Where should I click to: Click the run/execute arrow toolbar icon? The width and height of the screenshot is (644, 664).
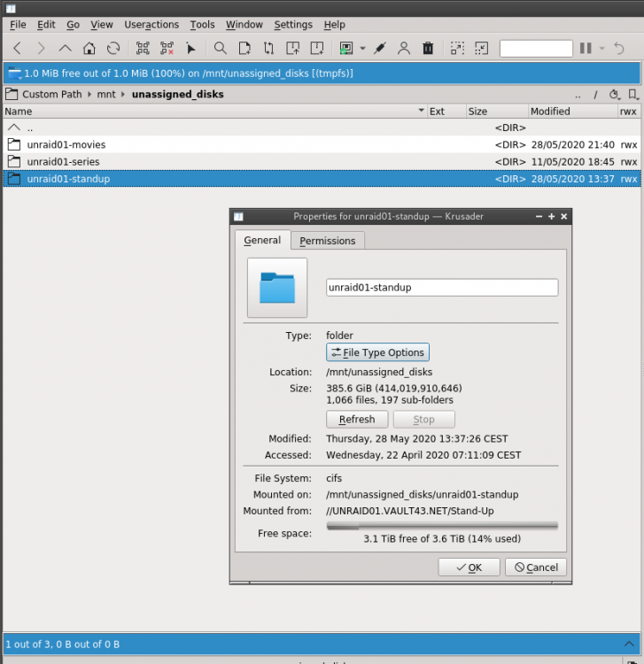[191, 49]
